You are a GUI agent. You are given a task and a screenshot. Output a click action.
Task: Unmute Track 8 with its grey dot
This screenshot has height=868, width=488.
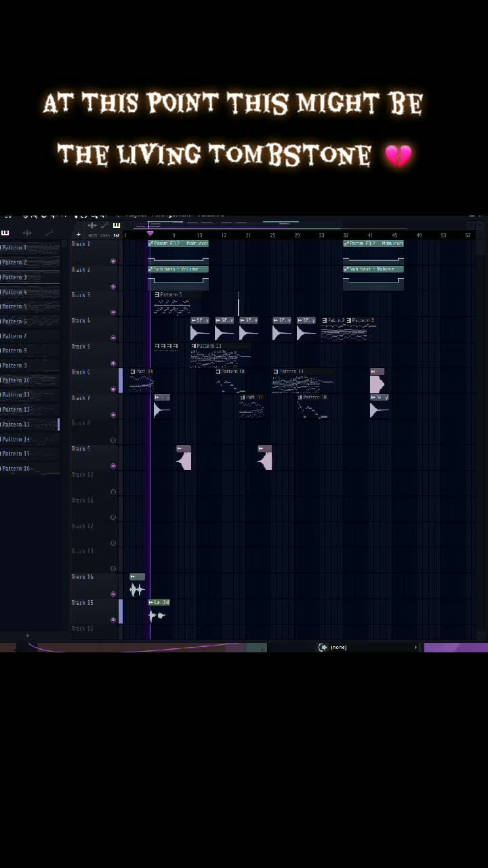click(113, 440)
